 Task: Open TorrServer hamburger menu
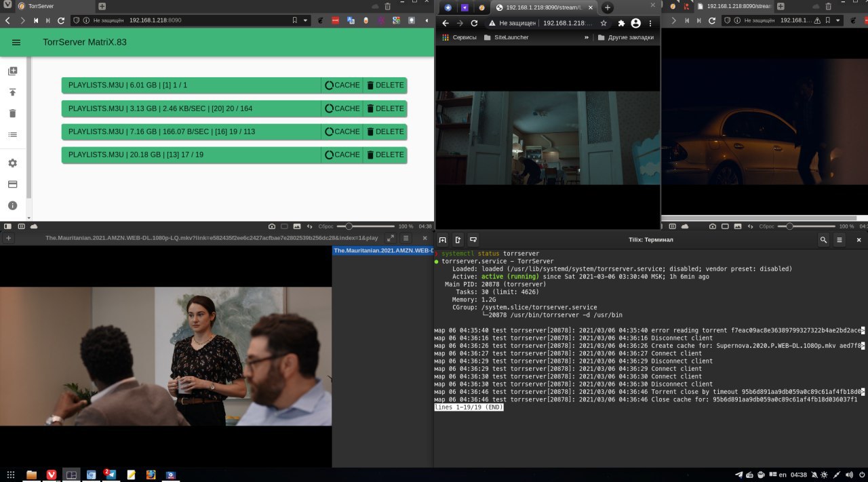(16, 42)
